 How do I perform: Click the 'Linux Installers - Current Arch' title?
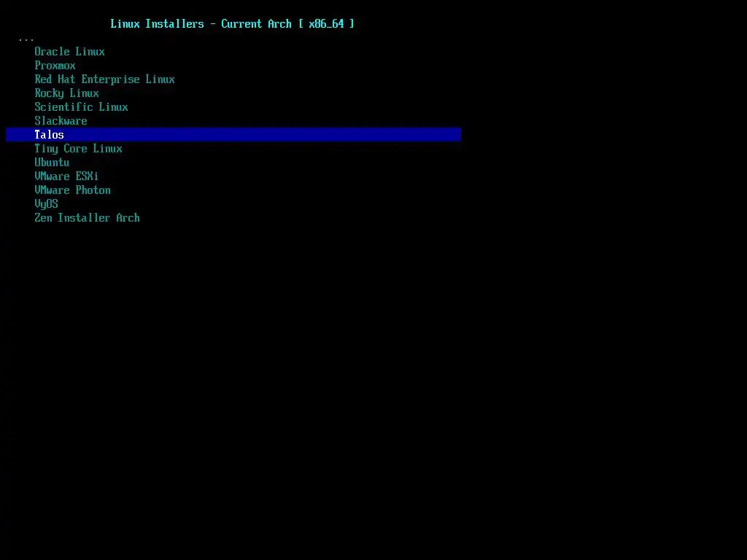tap(233, 24)
